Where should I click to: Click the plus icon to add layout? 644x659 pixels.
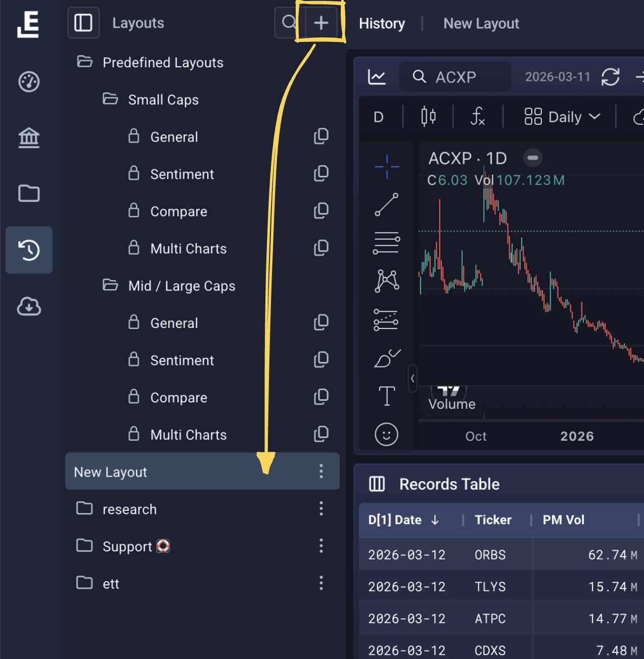pos(321,23)
